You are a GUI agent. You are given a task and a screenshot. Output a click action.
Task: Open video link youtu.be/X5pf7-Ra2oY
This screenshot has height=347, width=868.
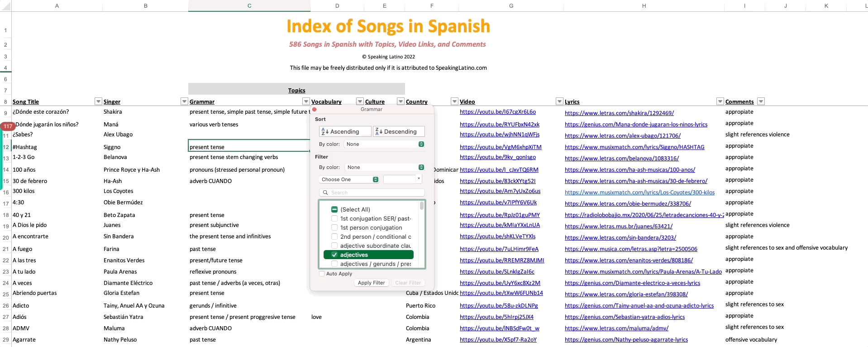(x=498, y=339)
